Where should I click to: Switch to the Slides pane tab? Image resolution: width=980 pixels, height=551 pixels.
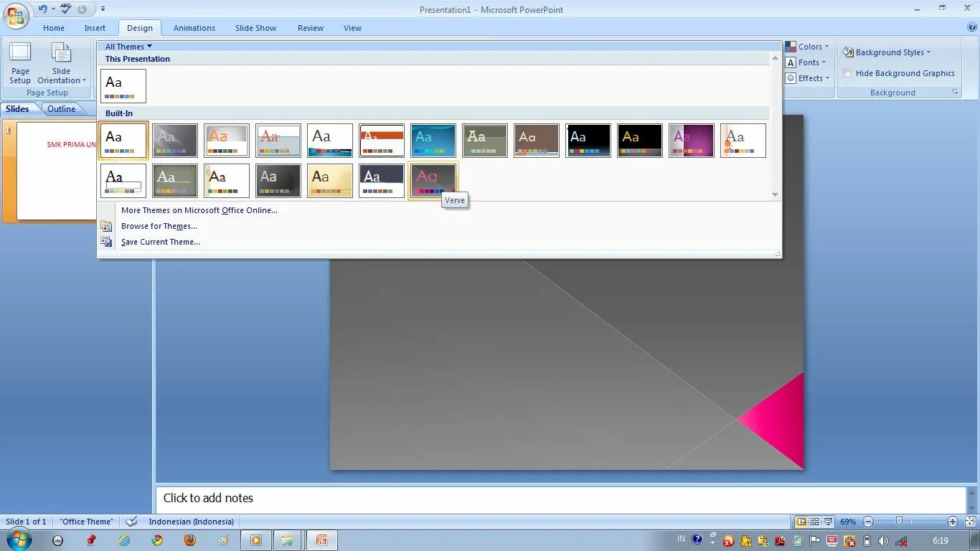pyautogui.click(x=17, y=109)
